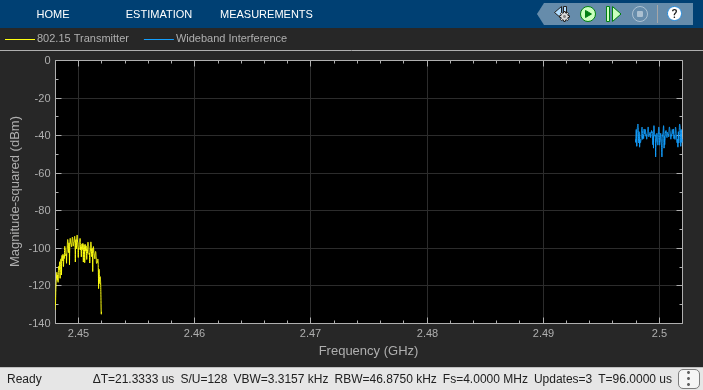Click the Frequency (GHz) axis label
The image size is (703, 390).
tap(369, 351)
